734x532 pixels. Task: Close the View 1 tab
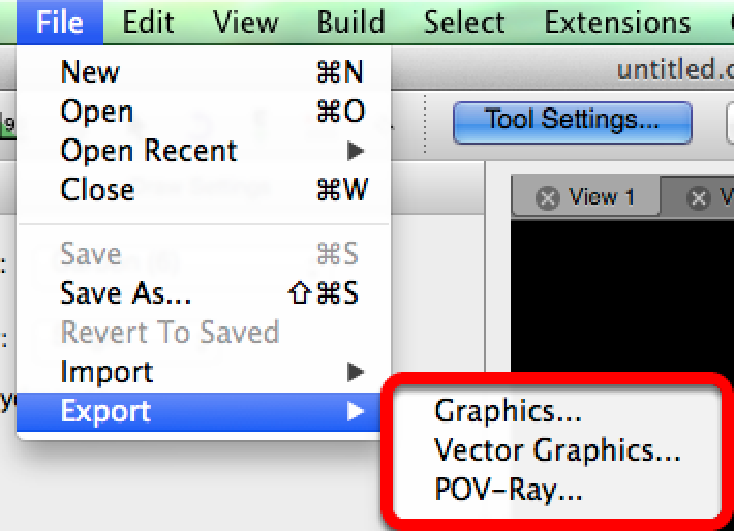[x=547, y=198]
